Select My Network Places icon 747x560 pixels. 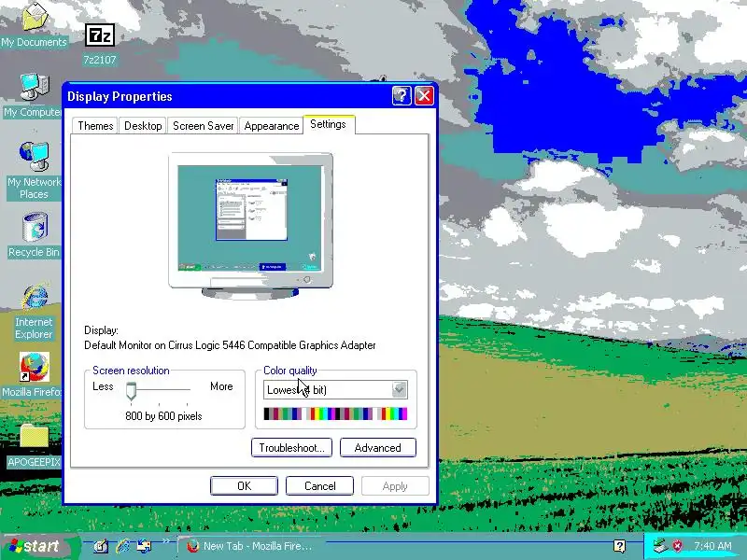click(x=34, y=170)
